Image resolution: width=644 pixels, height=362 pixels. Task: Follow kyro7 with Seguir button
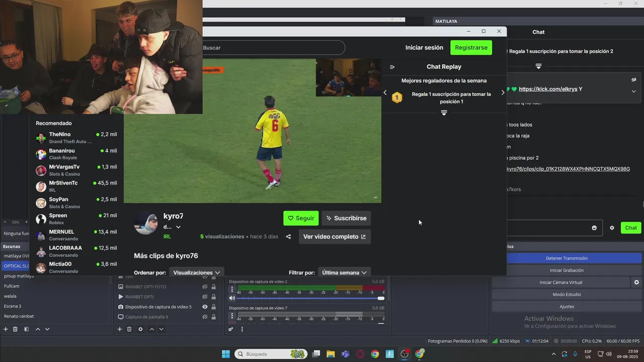[x=301, y=218]
